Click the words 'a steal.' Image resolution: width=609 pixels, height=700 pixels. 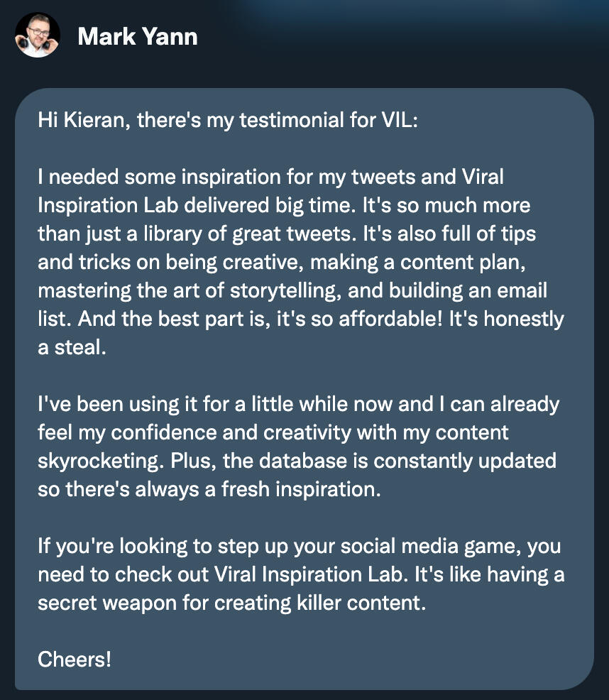pyautogui.click(x=71, y=347)
